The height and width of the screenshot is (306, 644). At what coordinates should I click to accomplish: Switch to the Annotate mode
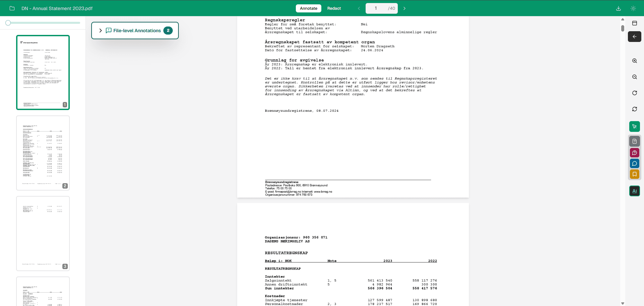coord(308,8)
